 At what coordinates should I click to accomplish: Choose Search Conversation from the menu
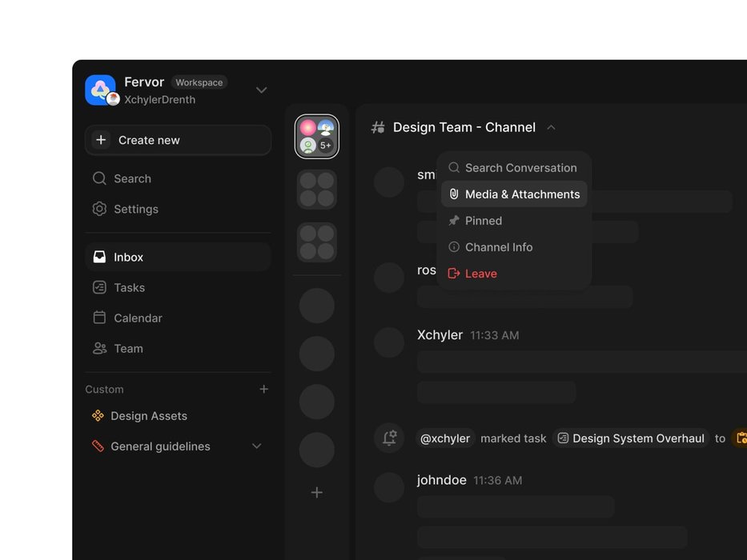[x=520, y=168]
